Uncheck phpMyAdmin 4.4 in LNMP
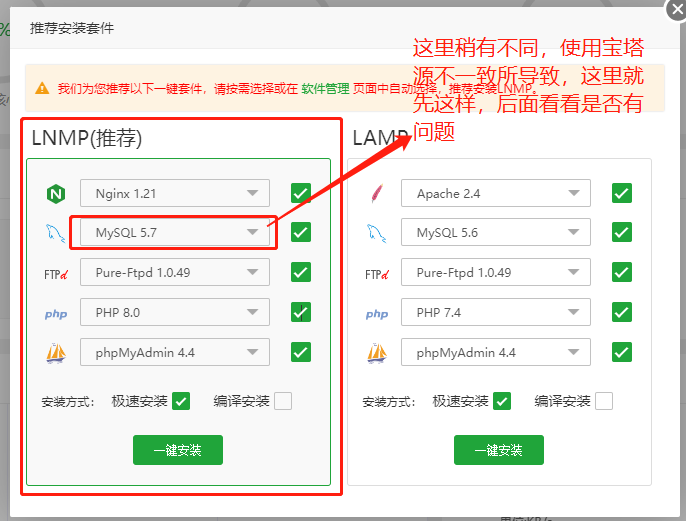This screenshot has height=521, width=686. 301,352
